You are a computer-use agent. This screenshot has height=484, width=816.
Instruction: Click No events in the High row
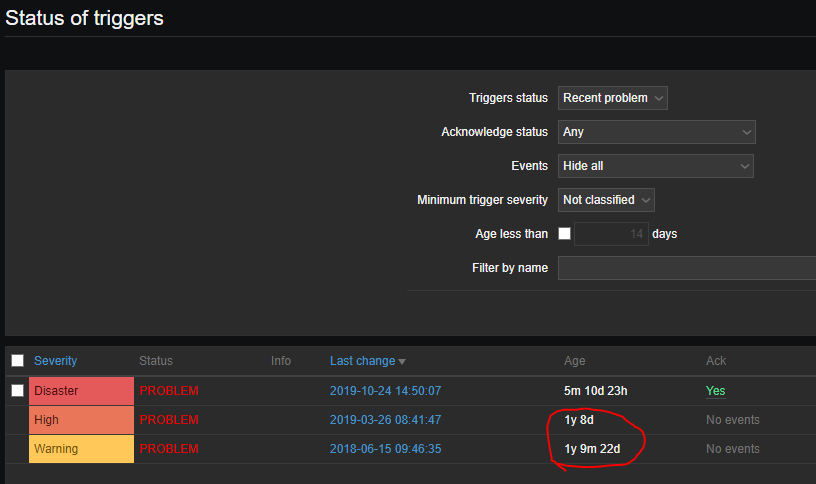point(733,420)
